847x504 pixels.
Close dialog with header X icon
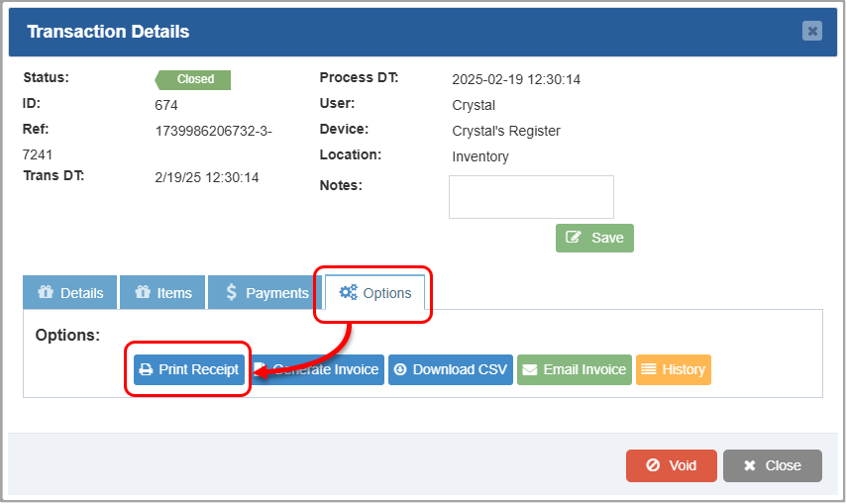point(812,31)
